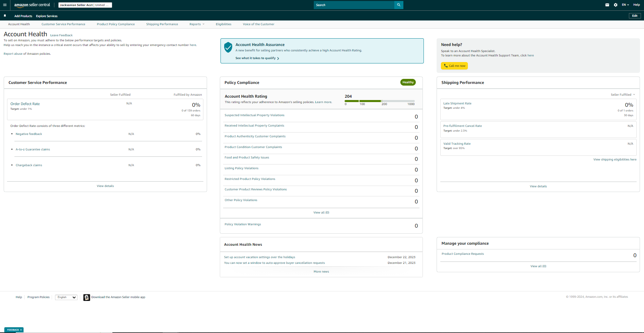Open the settings gear icon
The height and width of the screenshot is (333, 644).
point(615,5)
